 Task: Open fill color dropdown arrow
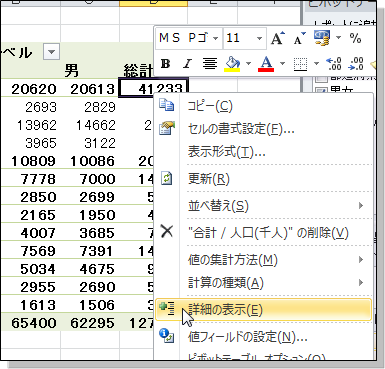tap(248, 63)
